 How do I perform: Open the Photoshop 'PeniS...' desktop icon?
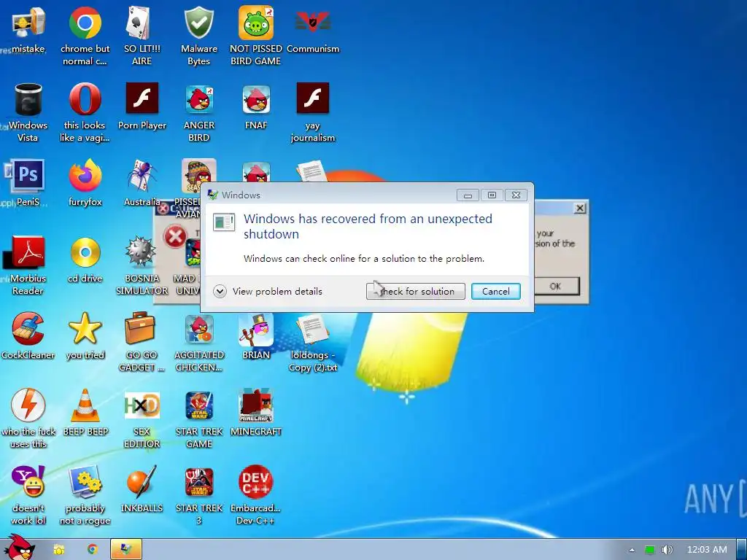point(28,175)
